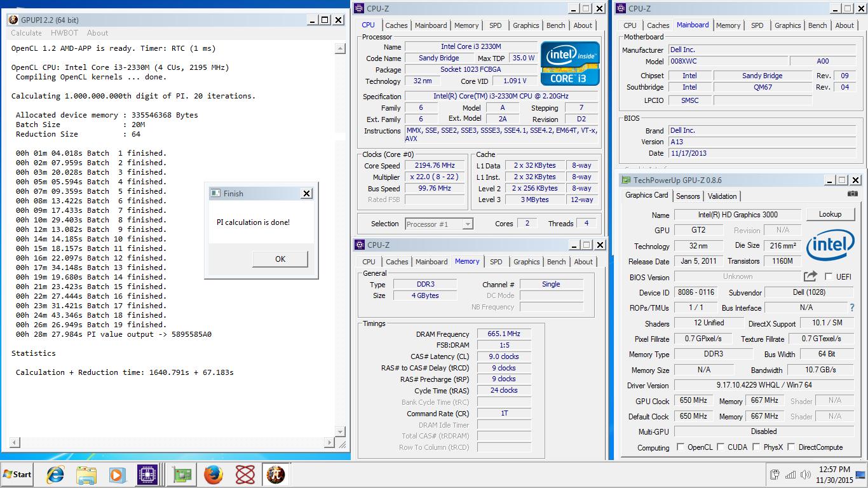Tick the CUDA checkbox
This screenshot has height=488, width=868.
pos(721,447)
